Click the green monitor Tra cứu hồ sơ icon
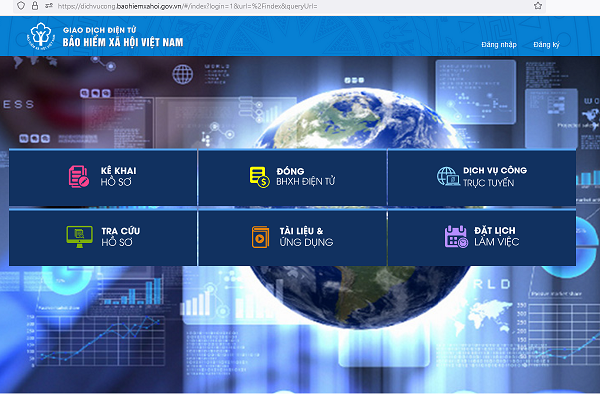This screenshot has height=394, width=600. [x=79, y=237]
